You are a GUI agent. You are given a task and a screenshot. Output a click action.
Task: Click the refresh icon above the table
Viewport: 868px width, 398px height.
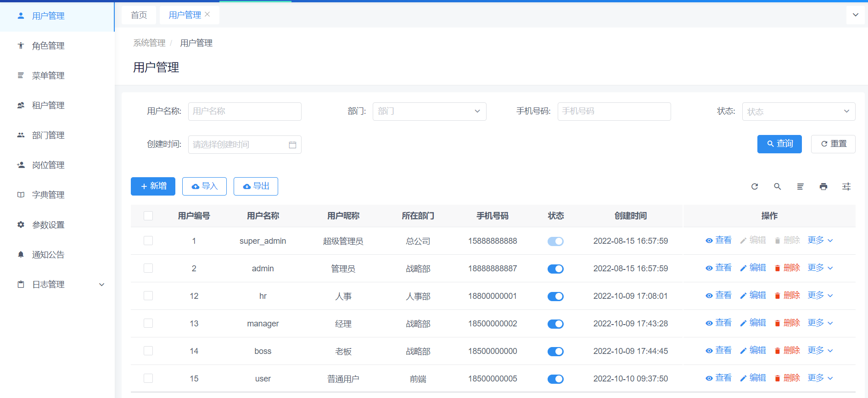click(755, 186)
